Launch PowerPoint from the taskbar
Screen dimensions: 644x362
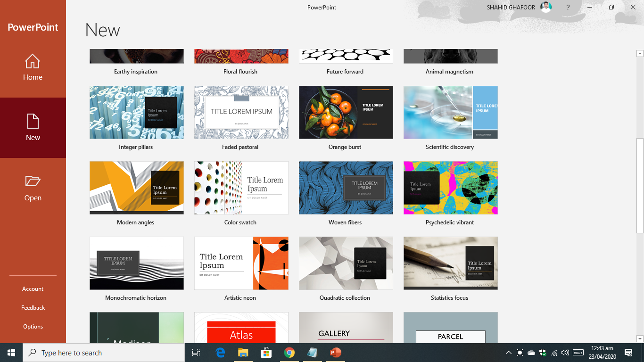(335, 353)
